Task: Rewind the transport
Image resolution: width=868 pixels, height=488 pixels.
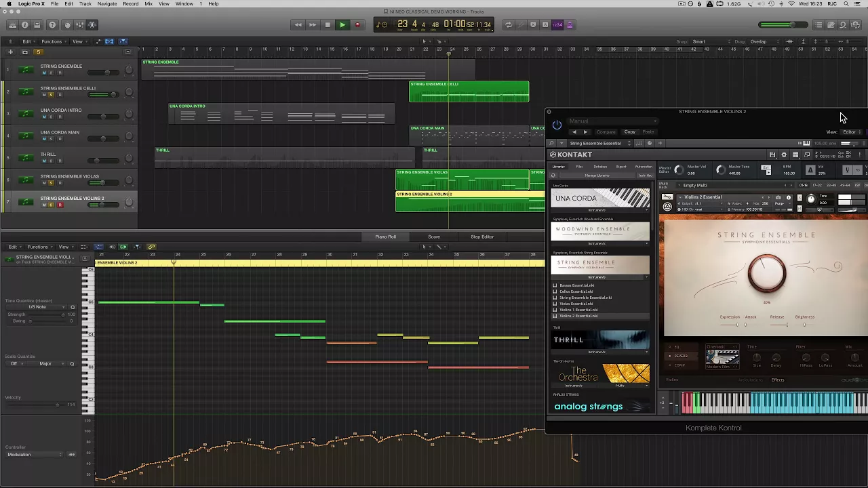Action: tap(298, 25)
